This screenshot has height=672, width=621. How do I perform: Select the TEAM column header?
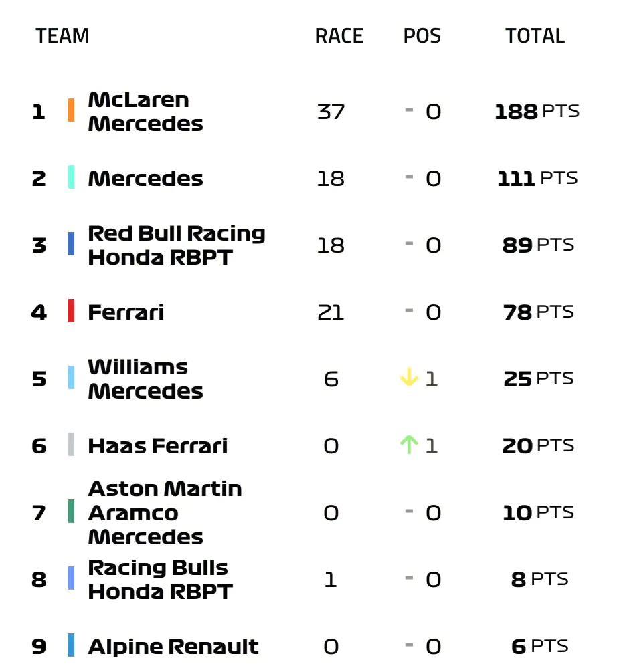pyautogui.click(x=63, y=36)
